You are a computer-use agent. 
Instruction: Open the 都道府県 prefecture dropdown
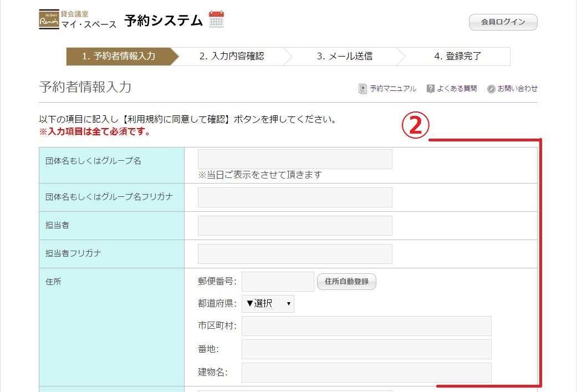tap(268, 304)
